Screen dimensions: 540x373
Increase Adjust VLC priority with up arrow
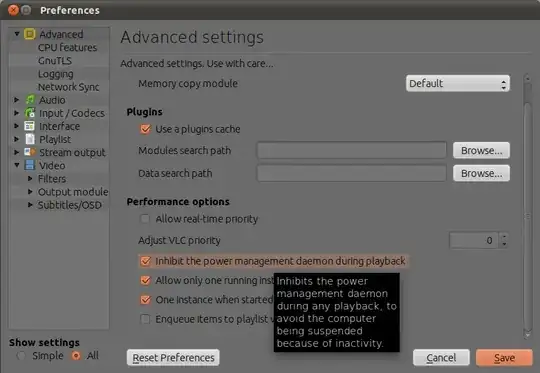pyautogui.click(x=504, y=237)
